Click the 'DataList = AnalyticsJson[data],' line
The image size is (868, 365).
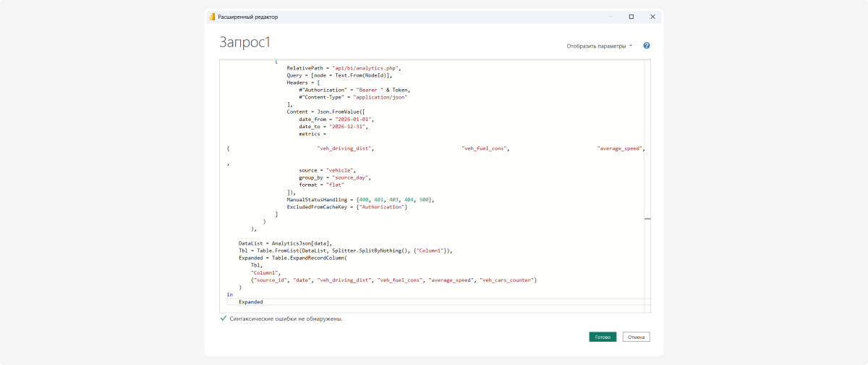pyautogui.click(x=285, y=243)
